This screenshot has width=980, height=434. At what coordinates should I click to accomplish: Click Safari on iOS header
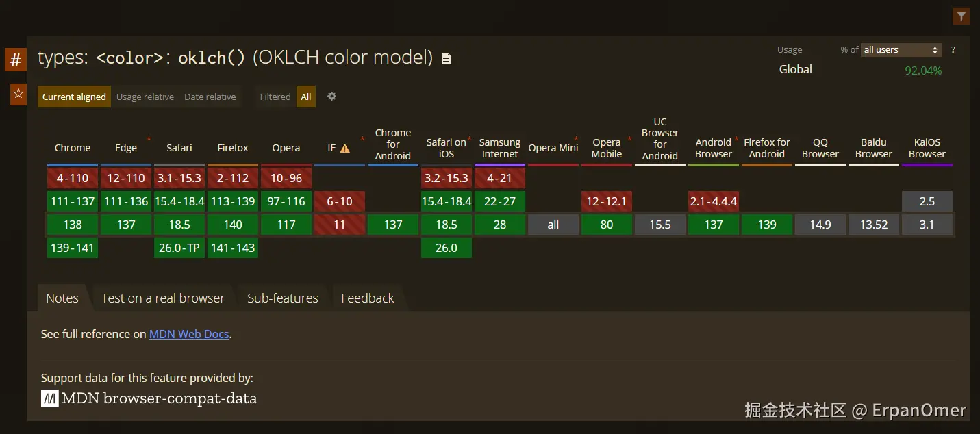pos(447,148)
